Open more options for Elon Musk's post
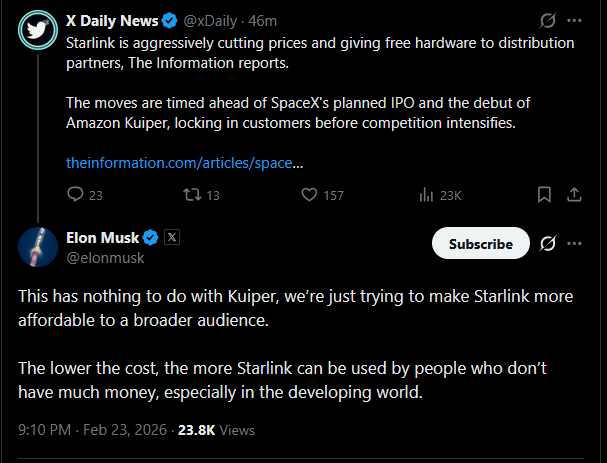 coord(575,243)
